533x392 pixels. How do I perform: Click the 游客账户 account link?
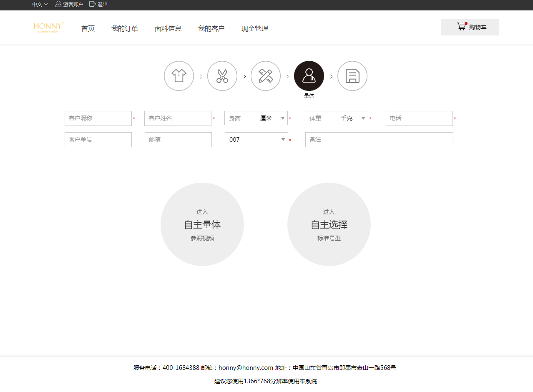click(x=73, y=4)
